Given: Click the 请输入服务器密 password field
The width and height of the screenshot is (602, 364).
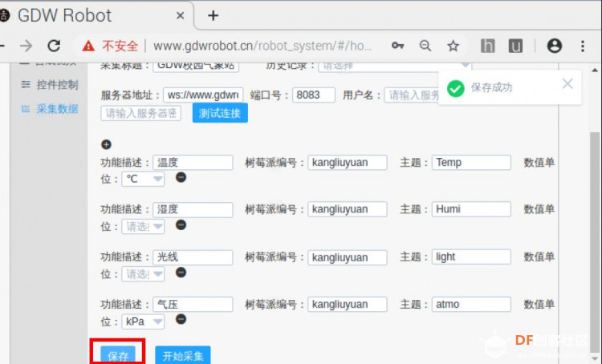Looking at the screenshot, I should (x=141, y=113).
